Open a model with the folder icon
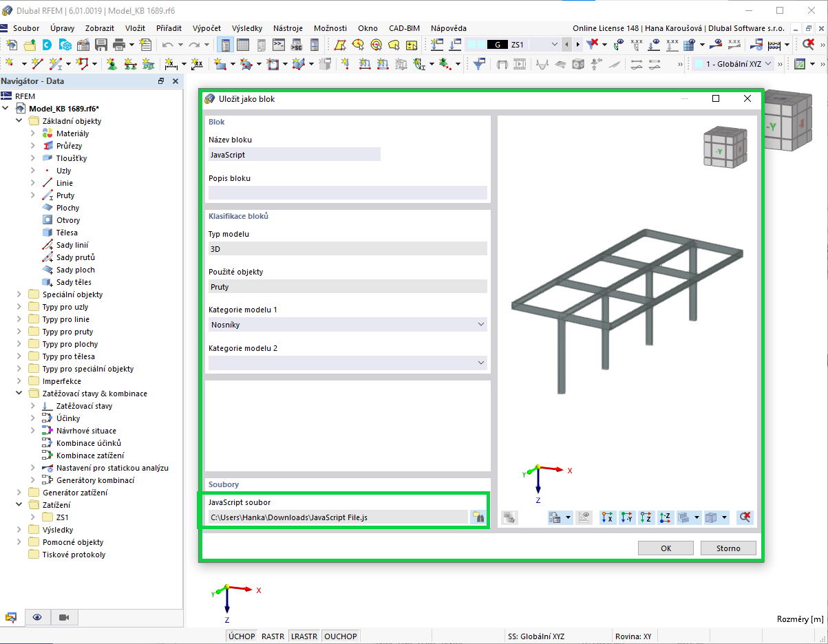 [x=30, y=45]
